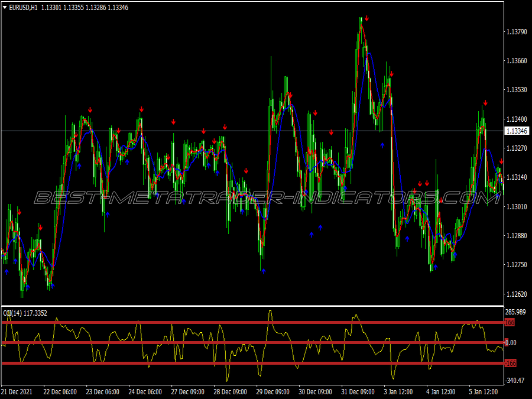Click the 1.13010 price scale value

(x=517, y=206)
